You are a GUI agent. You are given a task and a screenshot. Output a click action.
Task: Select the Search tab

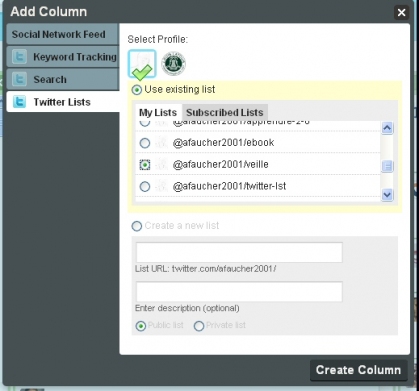[x=63, y=79]
